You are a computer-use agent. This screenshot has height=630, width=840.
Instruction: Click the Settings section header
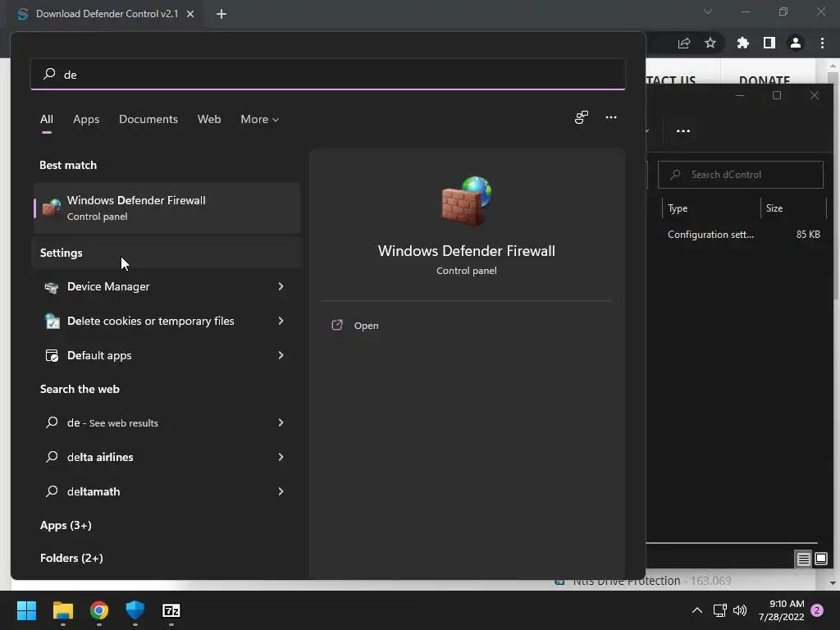pos(61,253)
